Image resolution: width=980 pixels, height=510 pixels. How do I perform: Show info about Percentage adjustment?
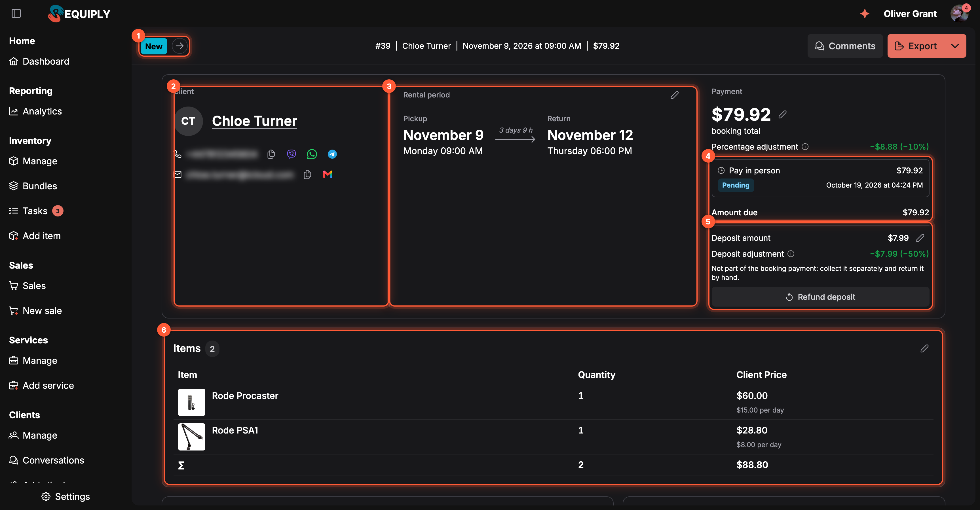(805, 147)
